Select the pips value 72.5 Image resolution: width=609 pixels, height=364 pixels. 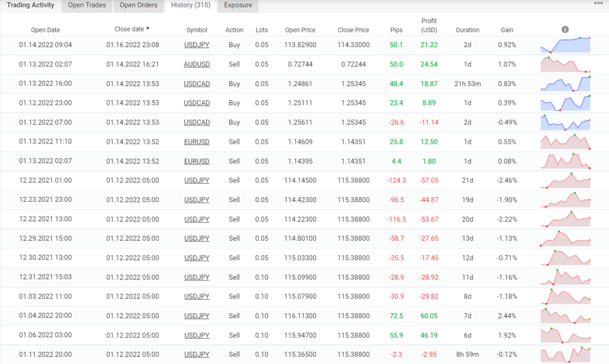(x=397, y=316)
